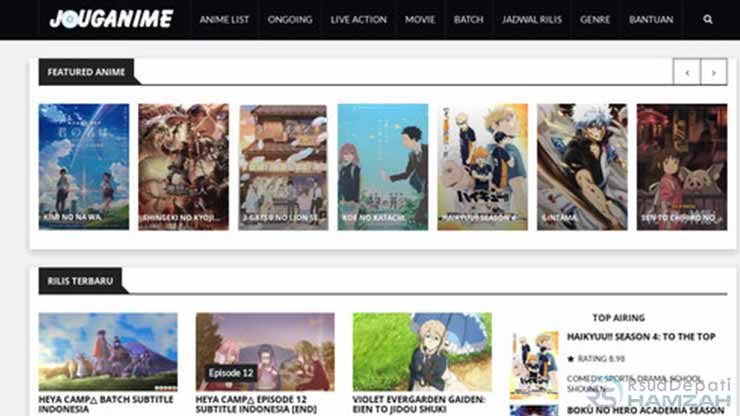Open Heya Camp Batch thumbnail image
This screenshot has height=416, width=740.
click(108, 352)
